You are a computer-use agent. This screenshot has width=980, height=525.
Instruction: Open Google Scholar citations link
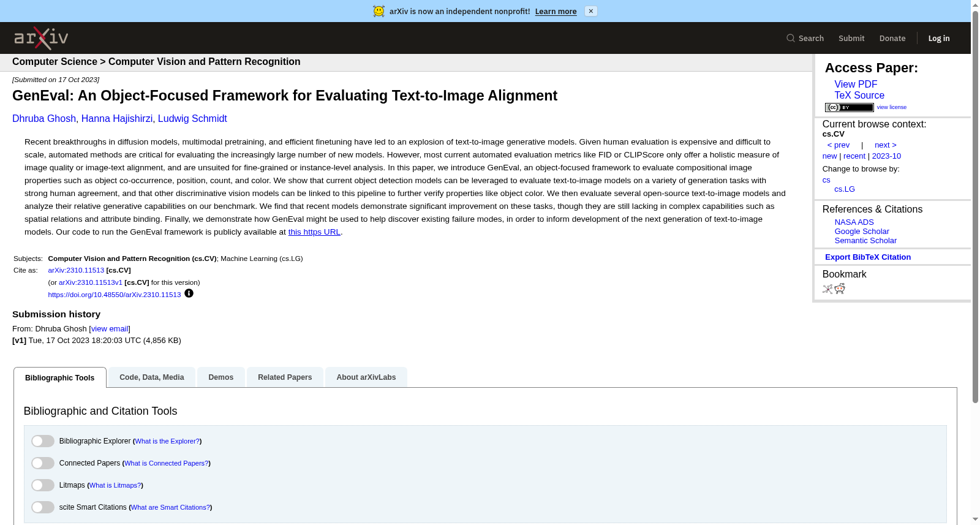862,232
